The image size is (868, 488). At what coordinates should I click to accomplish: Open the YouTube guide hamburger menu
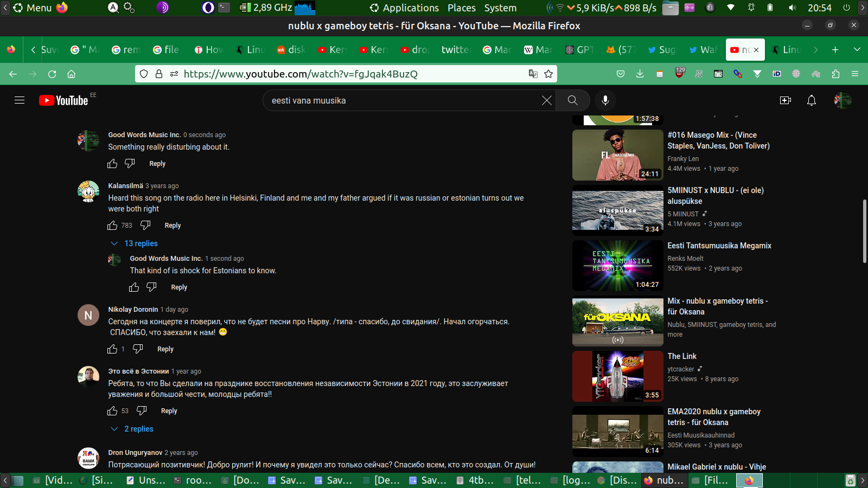coord(20,100)
